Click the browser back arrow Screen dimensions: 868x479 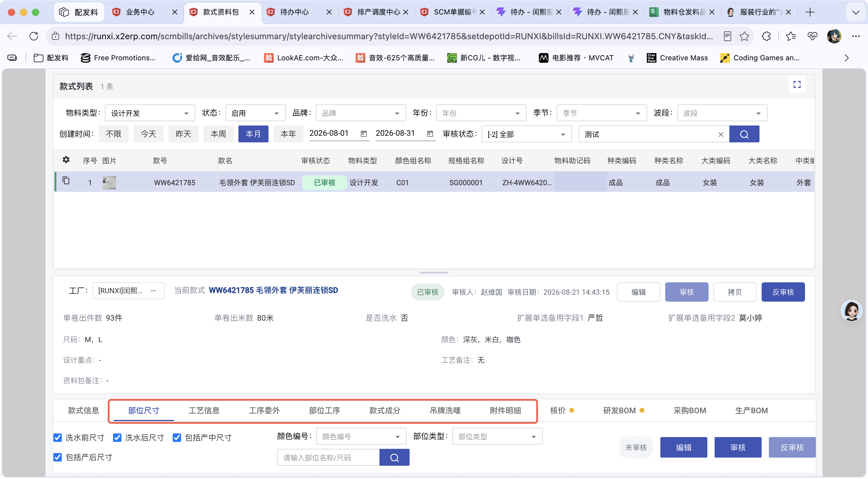click(x=12, y=36)
